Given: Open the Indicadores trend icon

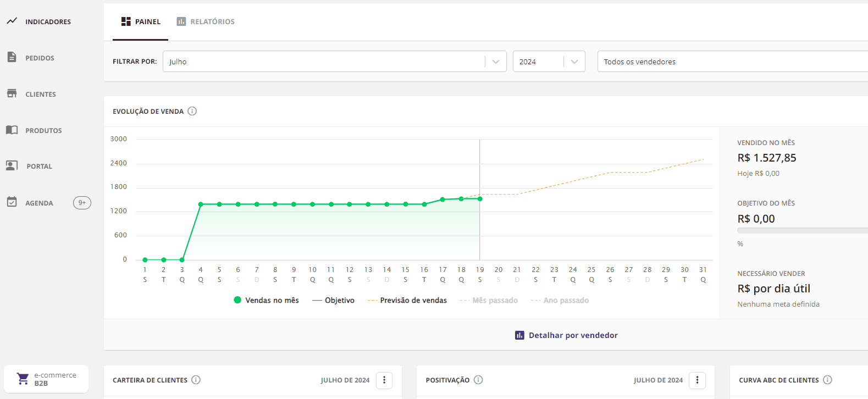Looking at the screenshot, I should coord(12,21).
